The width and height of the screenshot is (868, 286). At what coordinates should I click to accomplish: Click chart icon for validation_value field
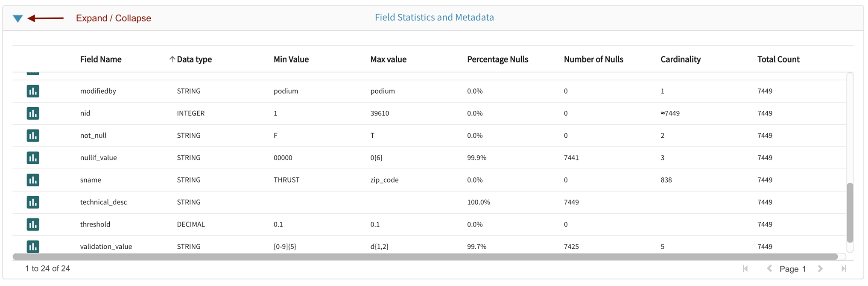pos(33,246)
